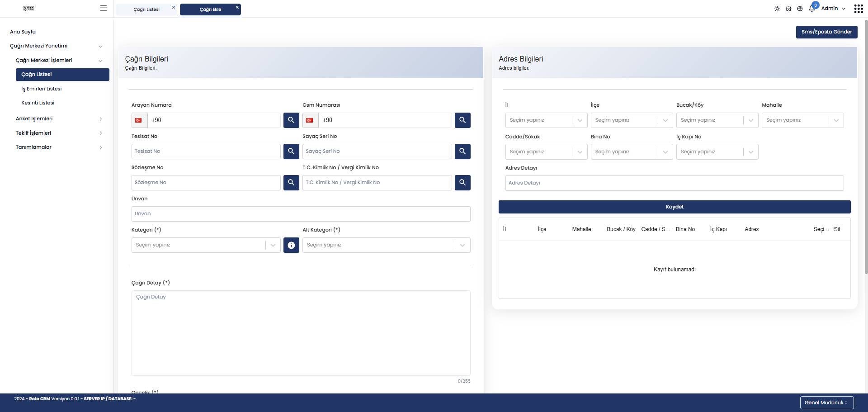Open the Genel Müdürlük selector
This screenshot has height=412, width=868.
point(826,403)
